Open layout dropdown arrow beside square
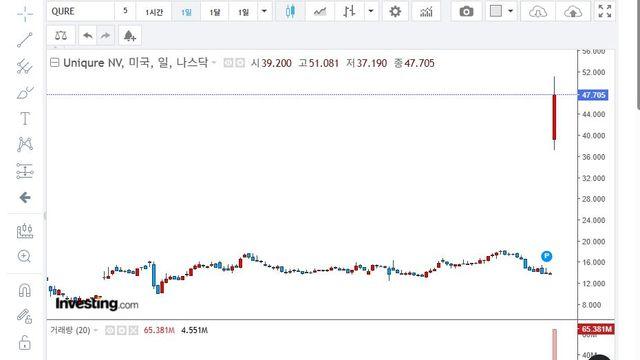 point(511,11)
